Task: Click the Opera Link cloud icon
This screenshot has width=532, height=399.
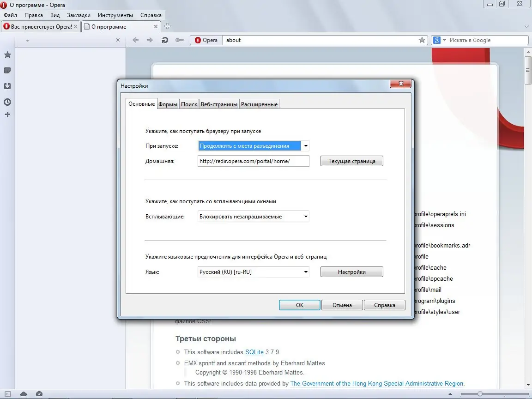Action: pos(24,394)
